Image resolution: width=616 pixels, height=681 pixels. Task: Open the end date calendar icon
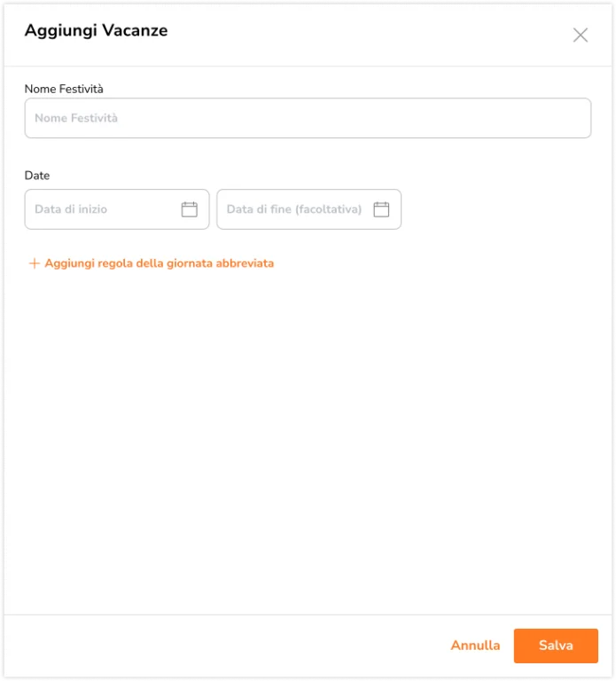[381, 209]
